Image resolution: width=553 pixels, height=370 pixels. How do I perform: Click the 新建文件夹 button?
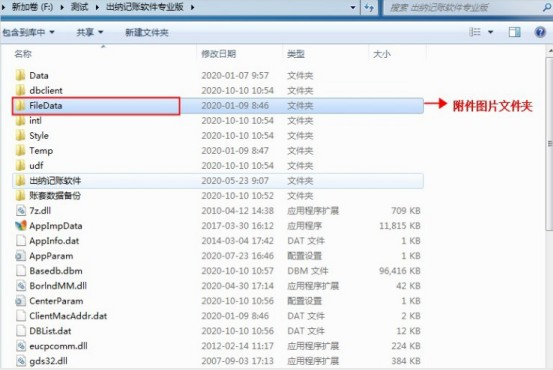[x=147, y=32]
